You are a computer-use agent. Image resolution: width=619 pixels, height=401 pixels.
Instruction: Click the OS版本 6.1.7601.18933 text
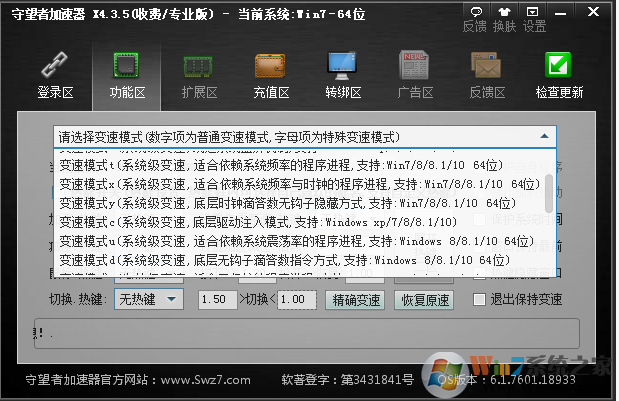tap(506, 380)
